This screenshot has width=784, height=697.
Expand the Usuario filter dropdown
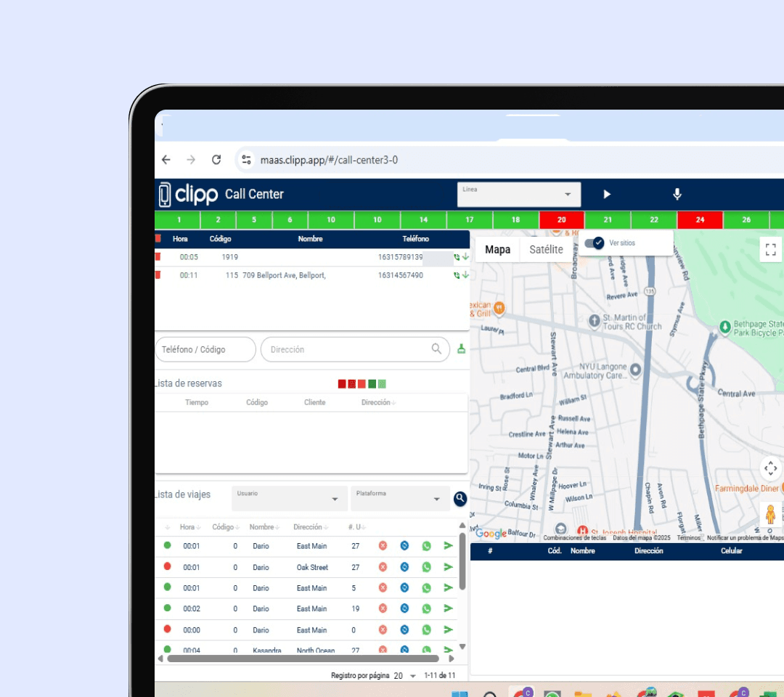pos(290,499)
